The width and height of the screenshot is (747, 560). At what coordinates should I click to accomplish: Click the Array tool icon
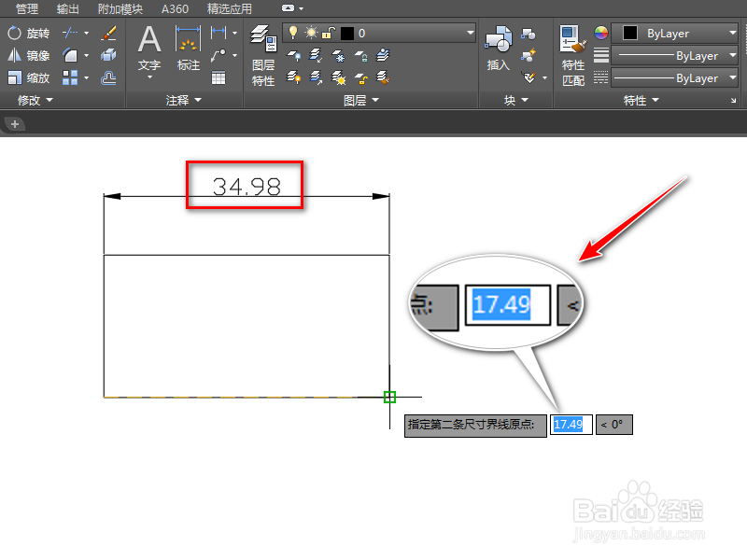pos(70,77)
